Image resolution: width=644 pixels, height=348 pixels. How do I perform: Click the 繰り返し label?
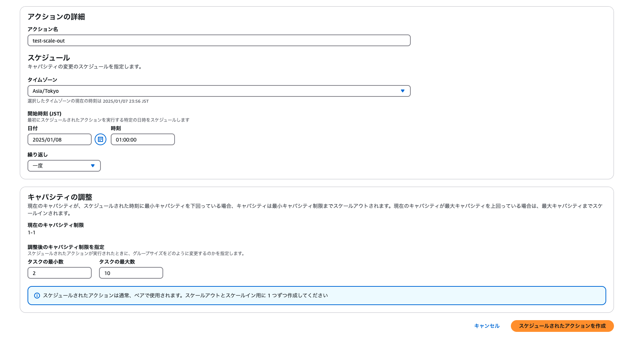pos(37,155)
